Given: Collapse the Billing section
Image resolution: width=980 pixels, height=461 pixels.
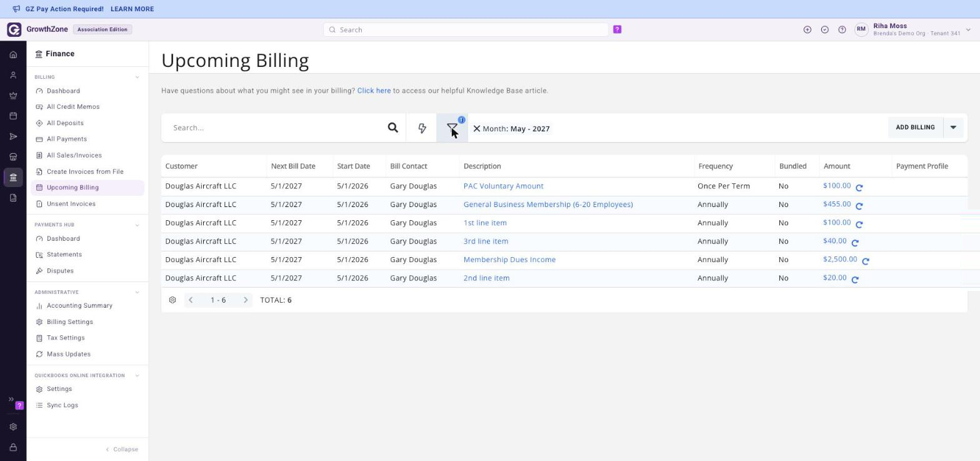Looking at the screenshot, I should click(137, 78).
